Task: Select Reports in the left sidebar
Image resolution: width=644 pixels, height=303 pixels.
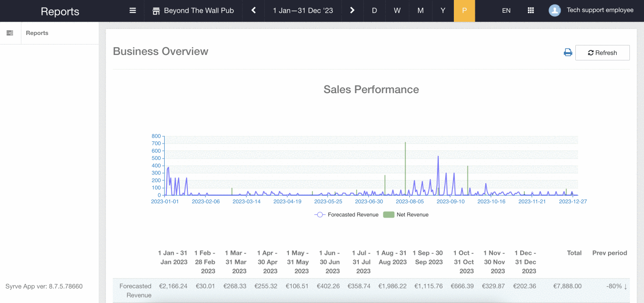Action: click(37, 33)
